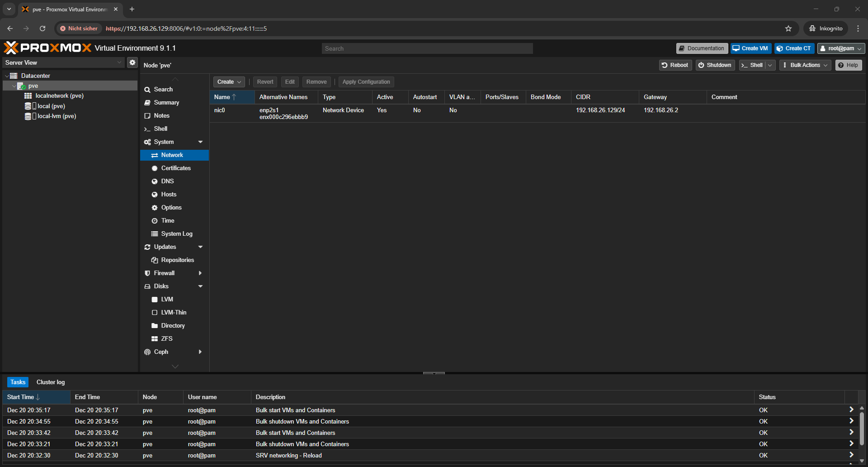This screenshot has width=868, height=467.
Task: Click the Documentation button
Action: (702, 48)
